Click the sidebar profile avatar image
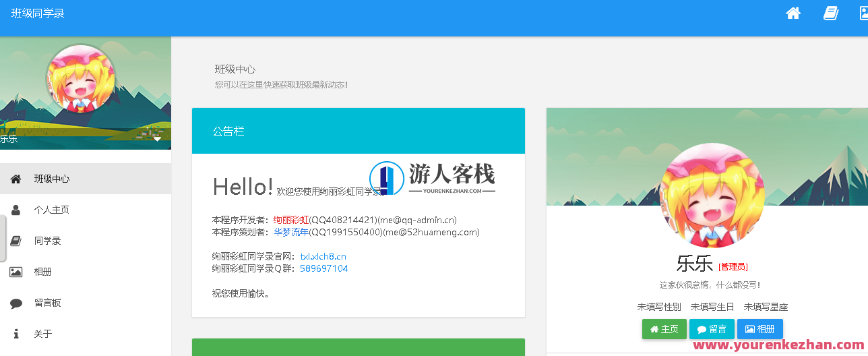Image resolution: width=868 pixels, height=356 pixels. coord(81,78)
